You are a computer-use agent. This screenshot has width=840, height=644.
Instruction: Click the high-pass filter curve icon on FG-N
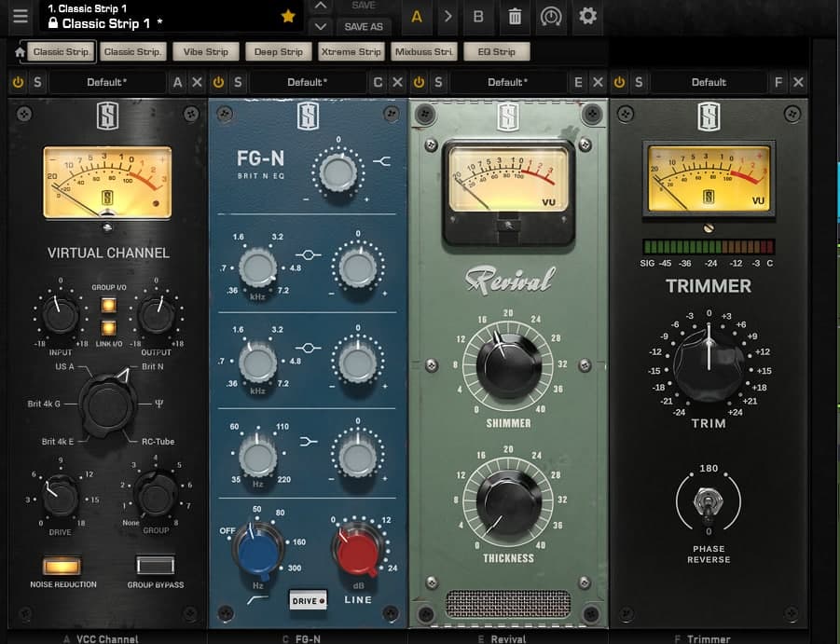(x=257, y=600)
